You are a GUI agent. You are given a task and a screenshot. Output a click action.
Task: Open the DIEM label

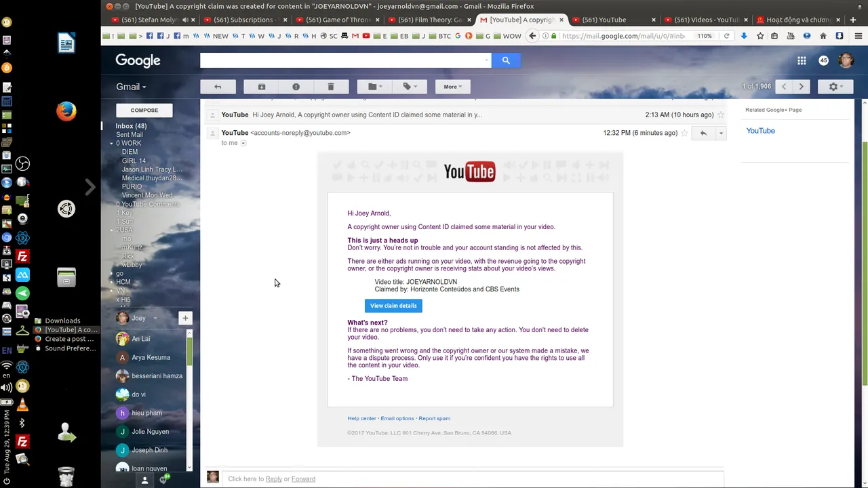[x=130, y=152]
